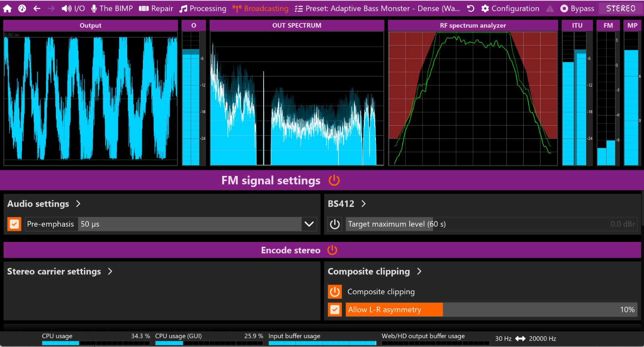Click the CPU usage bar
The width and height of the screenshot is (644, 347).
pyautogui.click(x=96, y=343)
